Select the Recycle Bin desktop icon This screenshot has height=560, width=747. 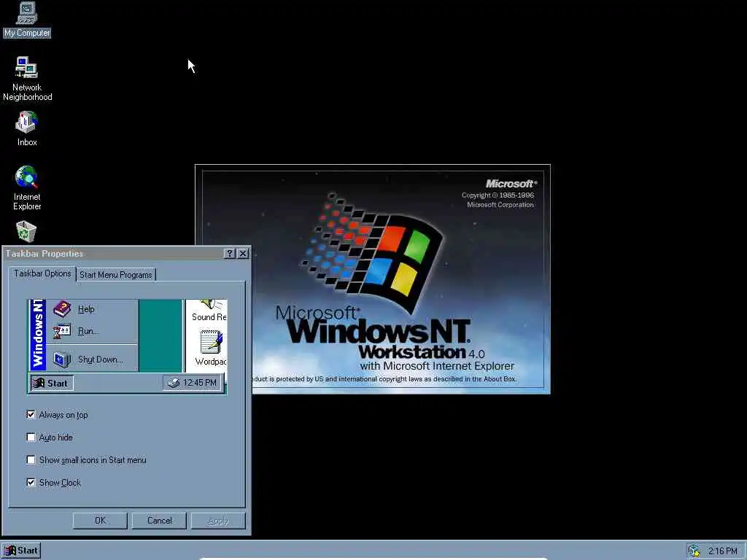[26, 232]
